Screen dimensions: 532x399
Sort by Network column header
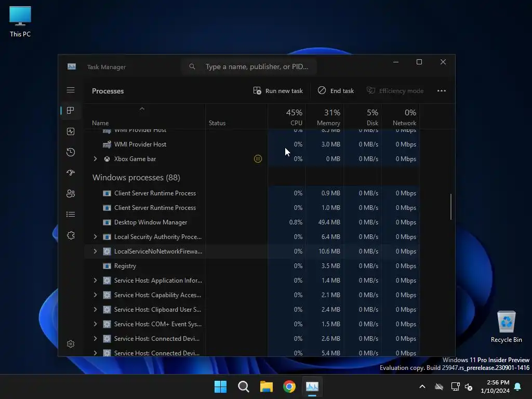coord(401,117)
